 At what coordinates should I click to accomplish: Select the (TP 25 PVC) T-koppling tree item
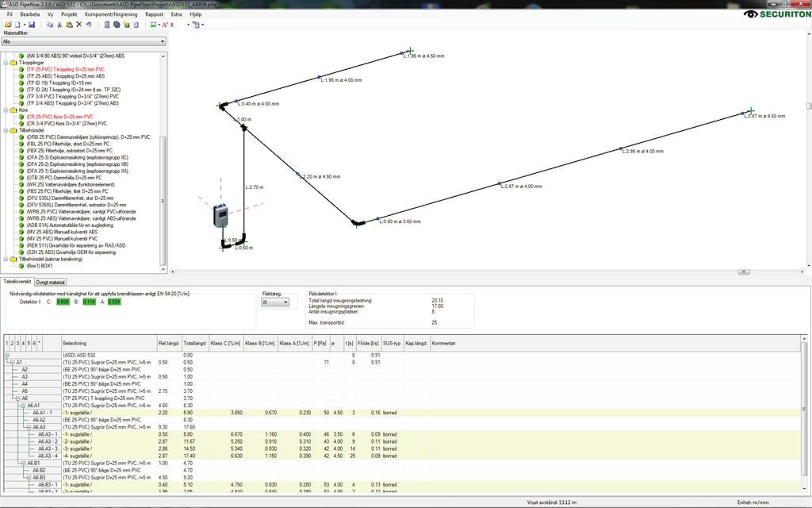point(65,70)
